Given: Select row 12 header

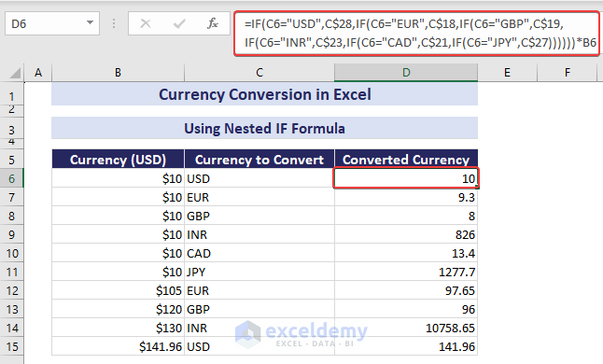Looking at the screenshot, I should click(x=12, y=290).
